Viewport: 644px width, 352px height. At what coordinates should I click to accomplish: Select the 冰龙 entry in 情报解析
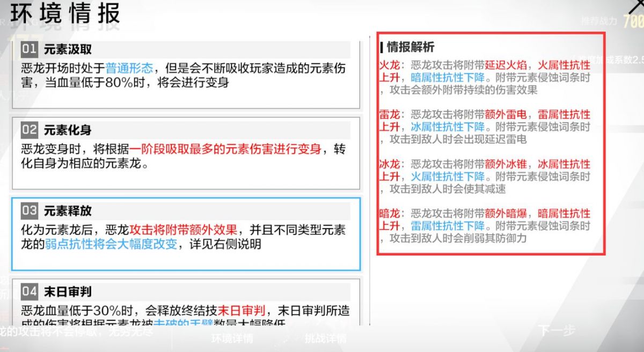coord(390,164)
